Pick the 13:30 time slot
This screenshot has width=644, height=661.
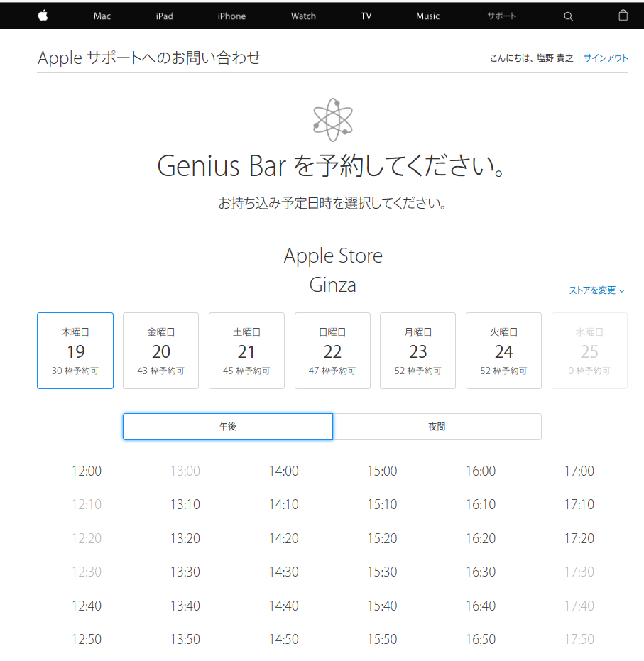click(185, 572)
